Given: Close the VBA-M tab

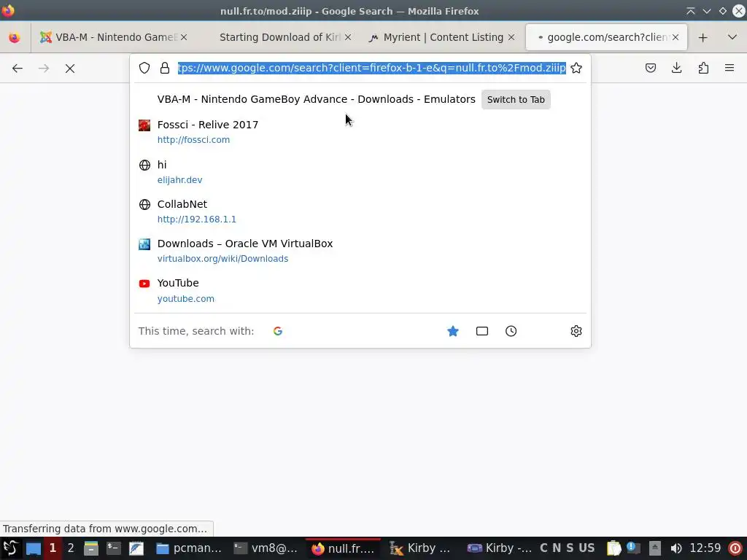Looking at the screenshot, I should [184, 37].
